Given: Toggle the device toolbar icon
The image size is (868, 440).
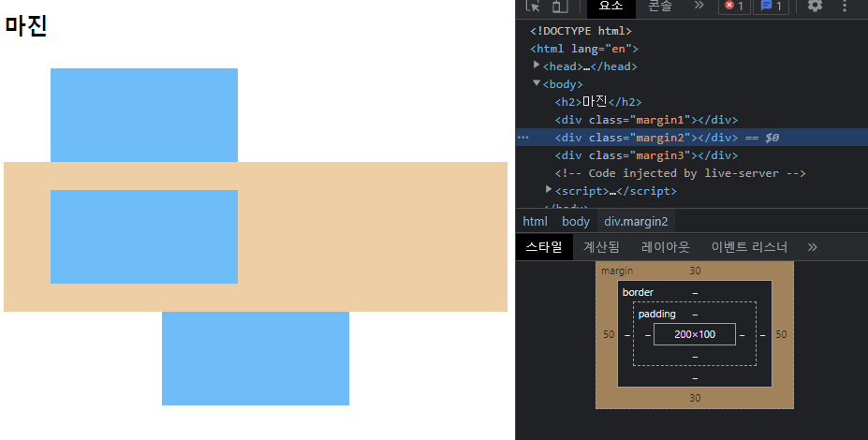Looking at the screenshot, I should (x=560, y=6).
